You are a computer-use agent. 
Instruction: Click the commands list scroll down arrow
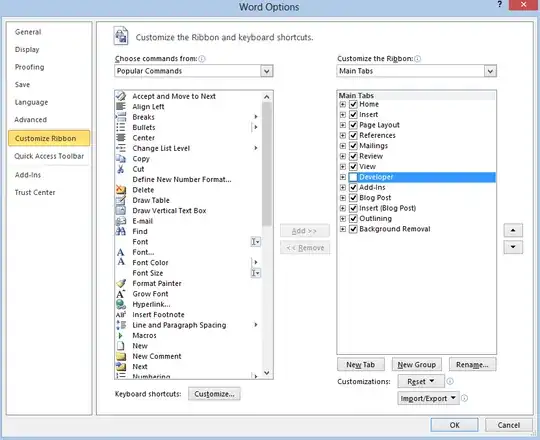pyautogui.click(x=267, y=373)
